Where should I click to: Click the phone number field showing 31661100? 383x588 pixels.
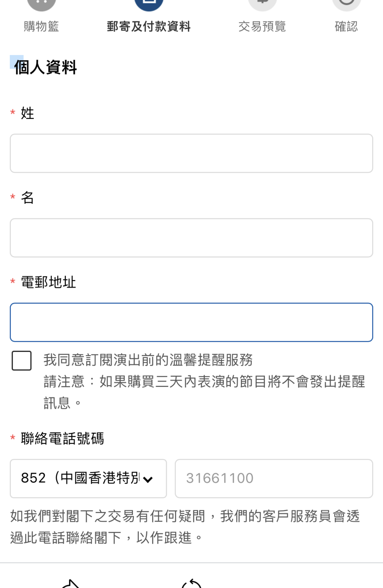(274, 478)
